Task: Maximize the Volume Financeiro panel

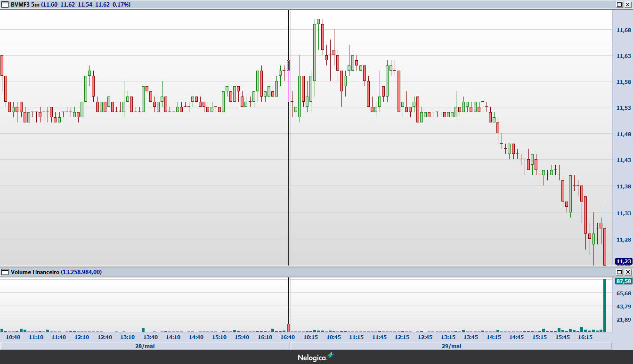Action: (619, 272)
